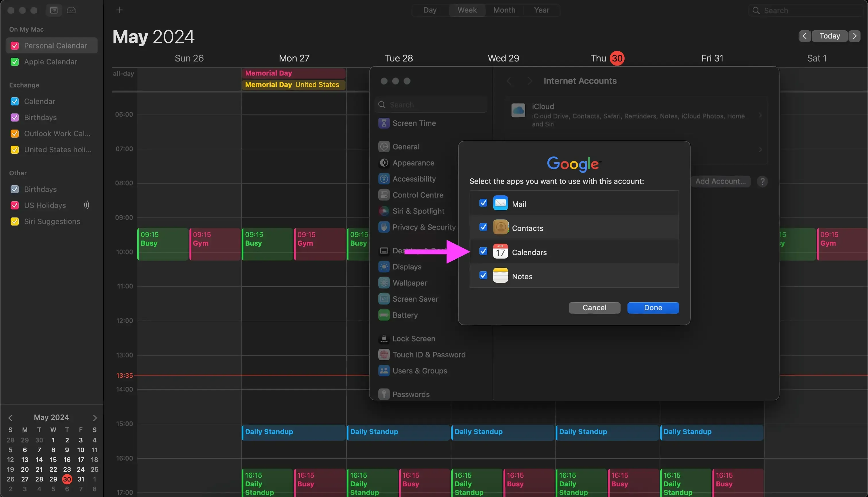Viewport: 868px width, 497px height.
Task: Switch to Day view
Action: click(430, 10)
